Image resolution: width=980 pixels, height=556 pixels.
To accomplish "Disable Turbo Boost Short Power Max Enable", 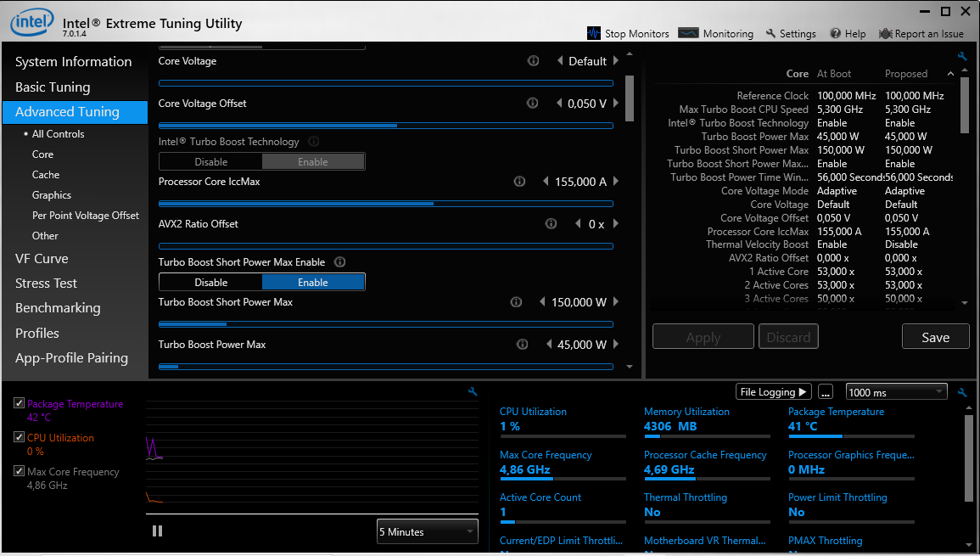I will 210,282.
